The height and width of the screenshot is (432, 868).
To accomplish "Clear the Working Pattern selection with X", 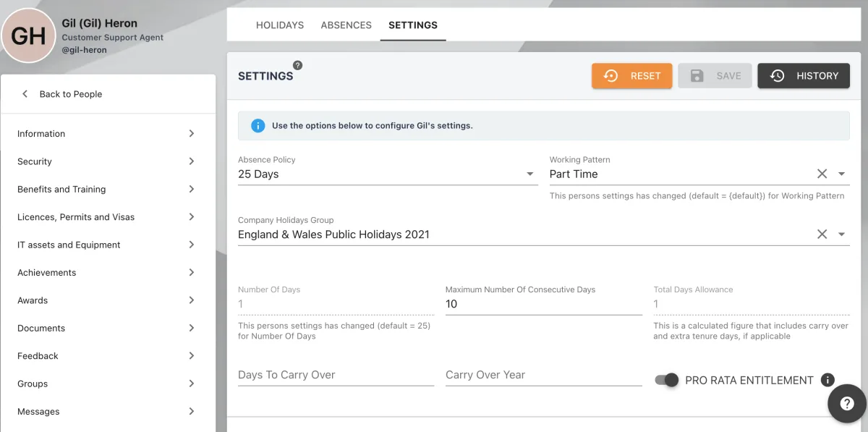I will point(822,174).
